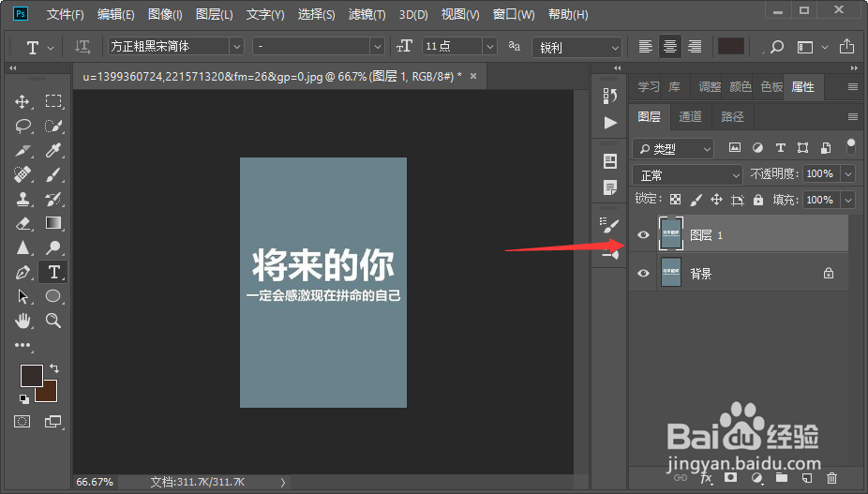Click the delete layer trash icon

point(831,477)
